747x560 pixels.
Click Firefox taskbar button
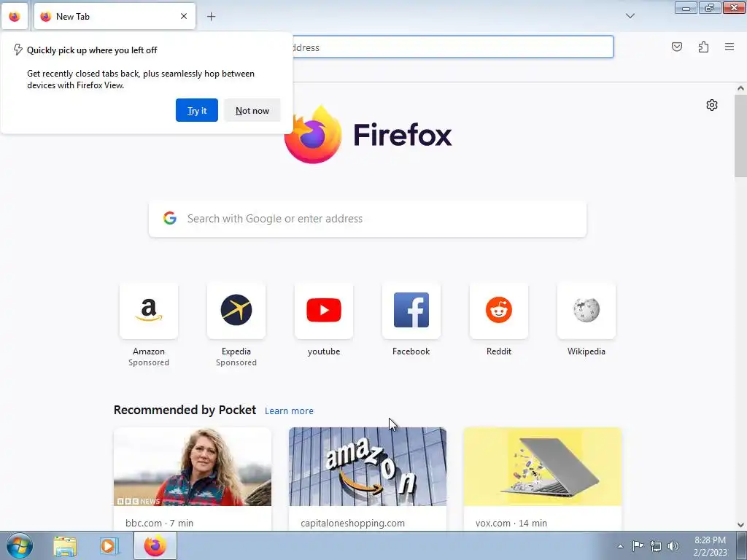tap(155, 546)
